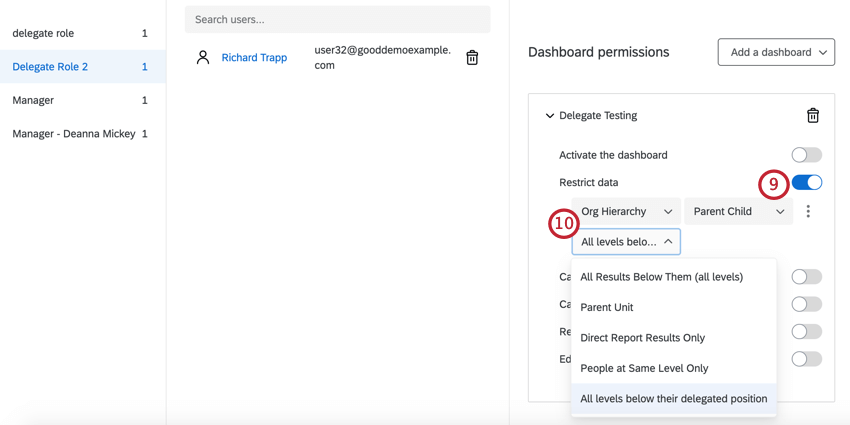850x425 pixels.
Task: Select the Parent Unit option
Action: (607, 307)
